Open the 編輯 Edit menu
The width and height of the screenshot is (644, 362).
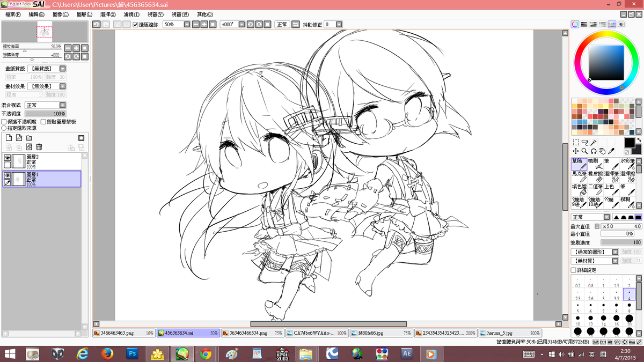point(37,14)
